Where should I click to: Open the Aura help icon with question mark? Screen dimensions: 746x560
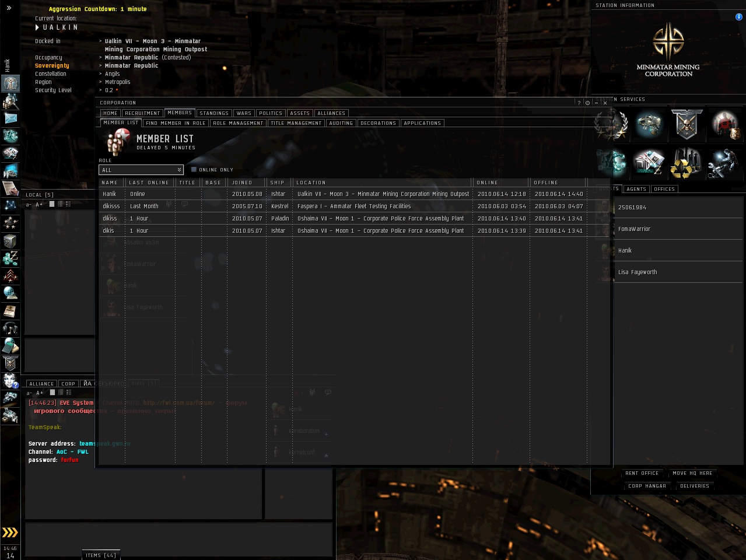coord(10,380)
